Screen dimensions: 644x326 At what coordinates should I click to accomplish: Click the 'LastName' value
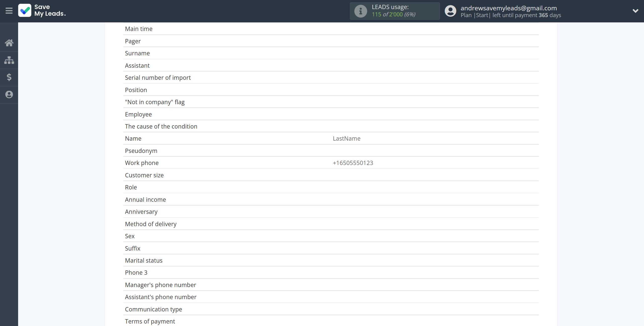click(346, 139)
